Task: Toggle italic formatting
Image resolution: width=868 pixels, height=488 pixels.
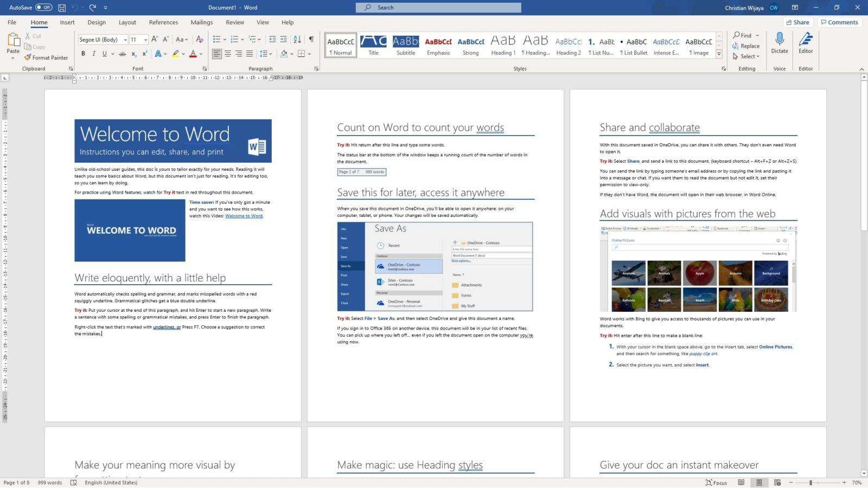Action: (x=93, y=54)
